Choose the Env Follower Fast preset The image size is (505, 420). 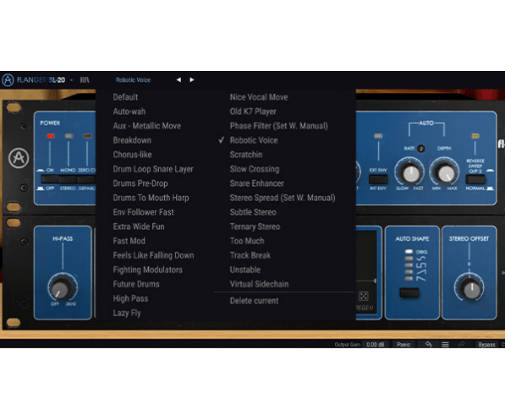(143, 212)
